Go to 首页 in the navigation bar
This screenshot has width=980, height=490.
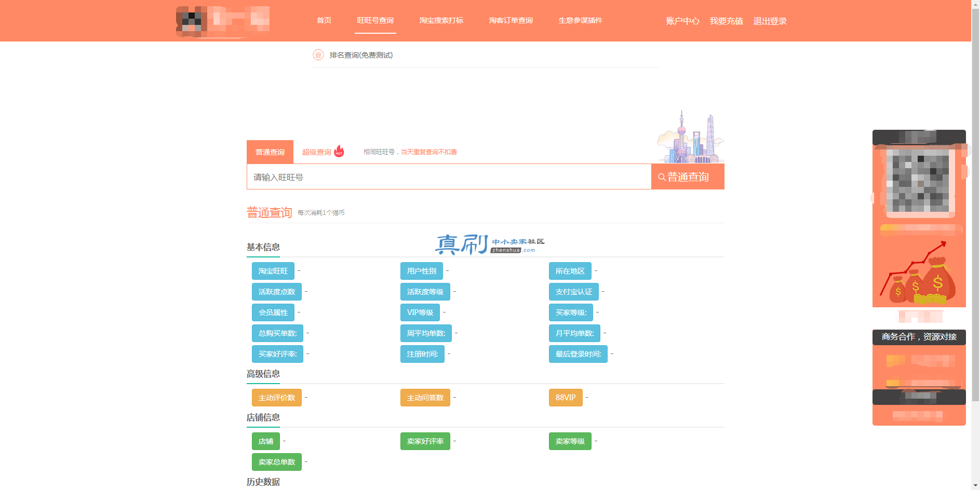click(x=324, y=21)
